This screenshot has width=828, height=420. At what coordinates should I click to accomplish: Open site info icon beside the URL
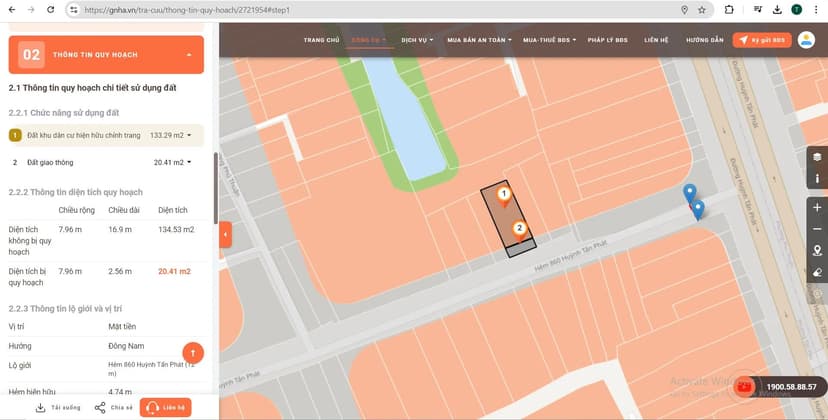pyautogui.click(x=74, y=10)
